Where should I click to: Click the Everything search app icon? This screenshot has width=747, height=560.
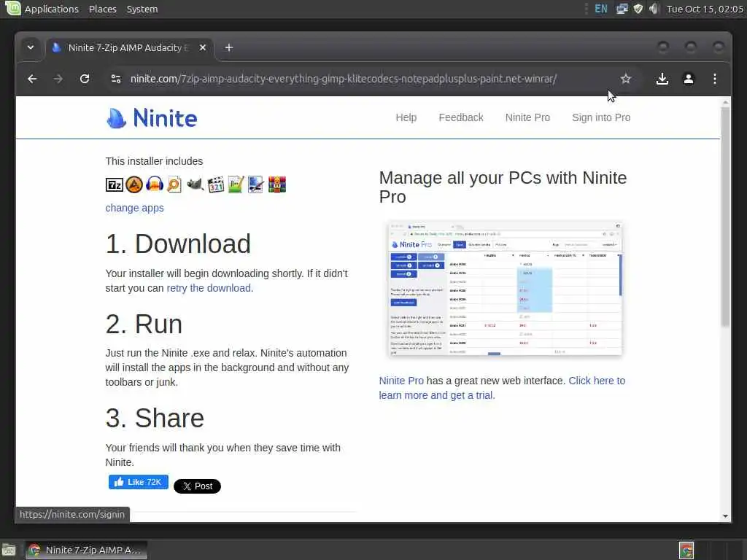click(x=174, y=184)
